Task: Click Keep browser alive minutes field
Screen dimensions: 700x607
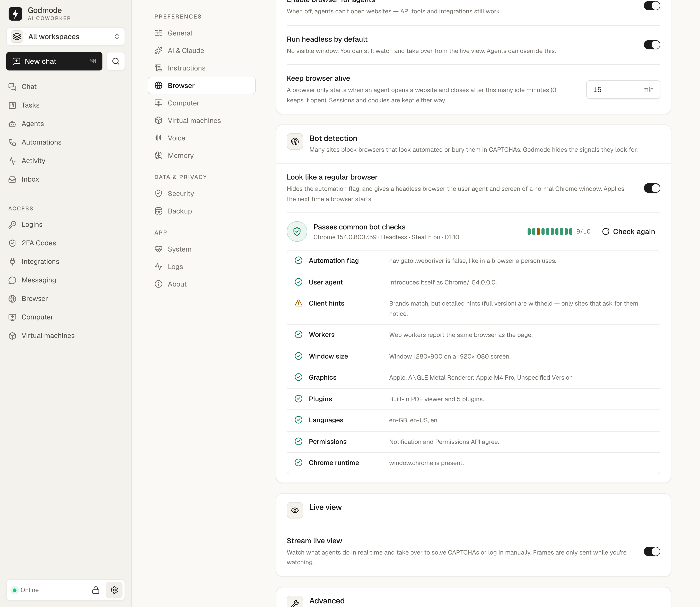Action: pyautogui.click(x=623, y=90)
